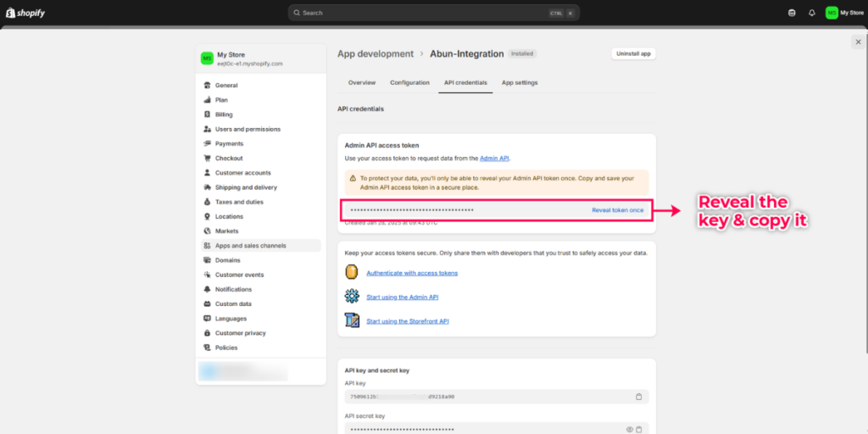Copy the API key with clipboard icon
Image resolution: width=868 pixels, height=434 pixels.
(x=639, y=397)
